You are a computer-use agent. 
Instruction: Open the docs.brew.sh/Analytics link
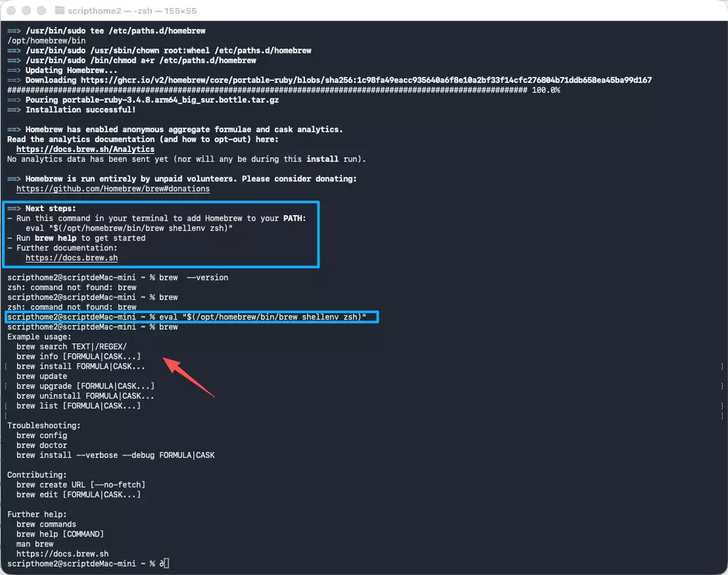(x=85, y=149)
